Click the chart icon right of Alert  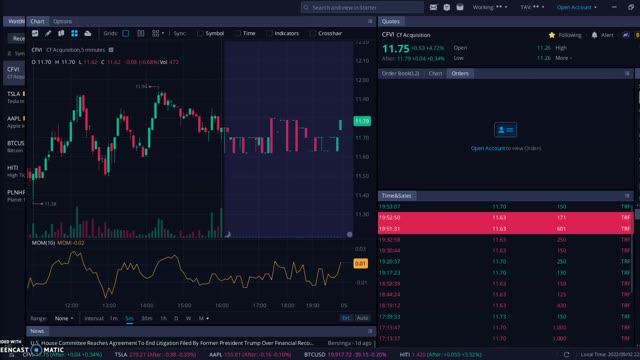pyautogui.click(x=626, y=35)
